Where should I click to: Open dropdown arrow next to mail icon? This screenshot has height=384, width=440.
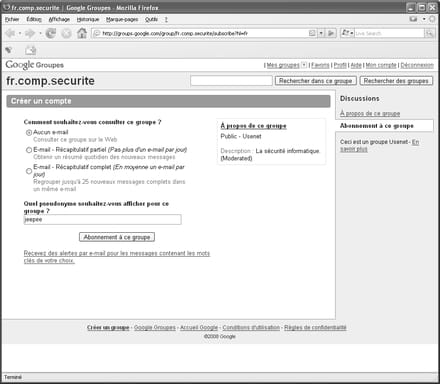tap(424, 19)
